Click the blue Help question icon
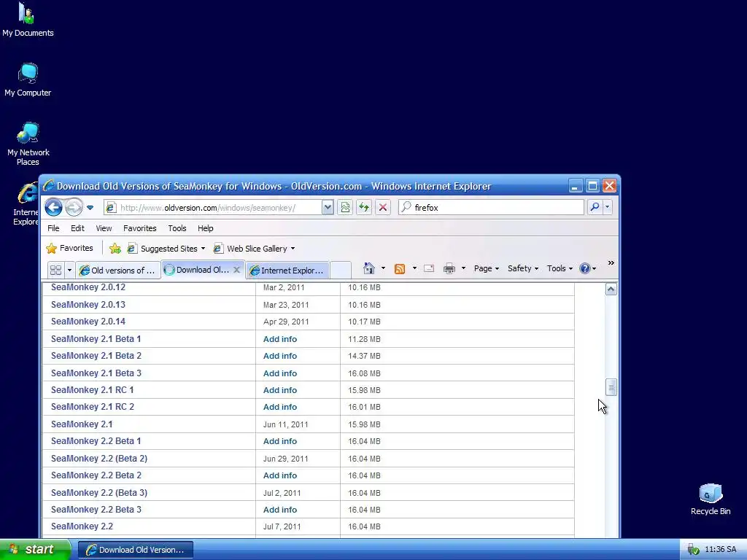Screen dimensions: 747x560 (585, 268)
